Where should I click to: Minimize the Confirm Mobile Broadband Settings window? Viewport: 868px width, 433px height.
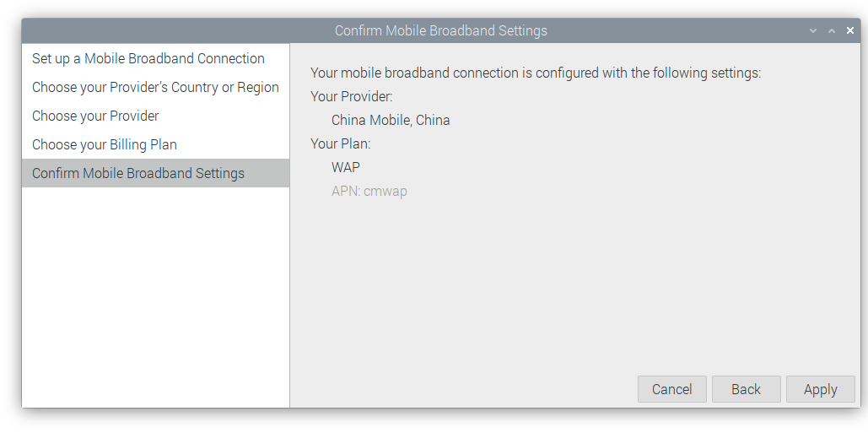(813, 30)
